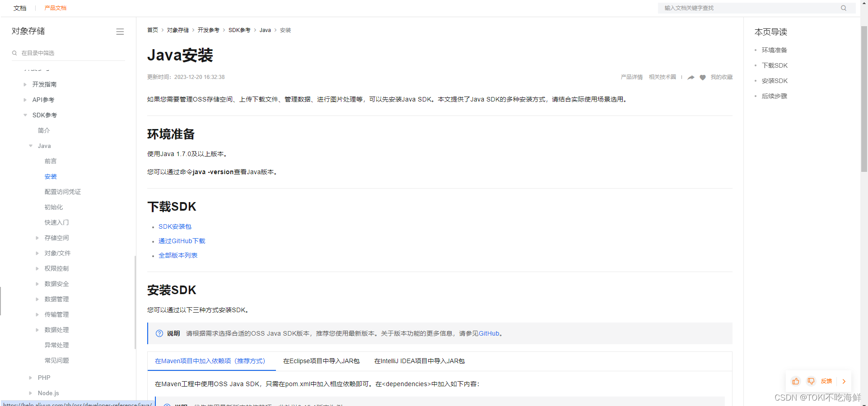Screen dimensions: 868x406
Task: Expand the 数据管理 tree node
Action: (x=37, y=299)
